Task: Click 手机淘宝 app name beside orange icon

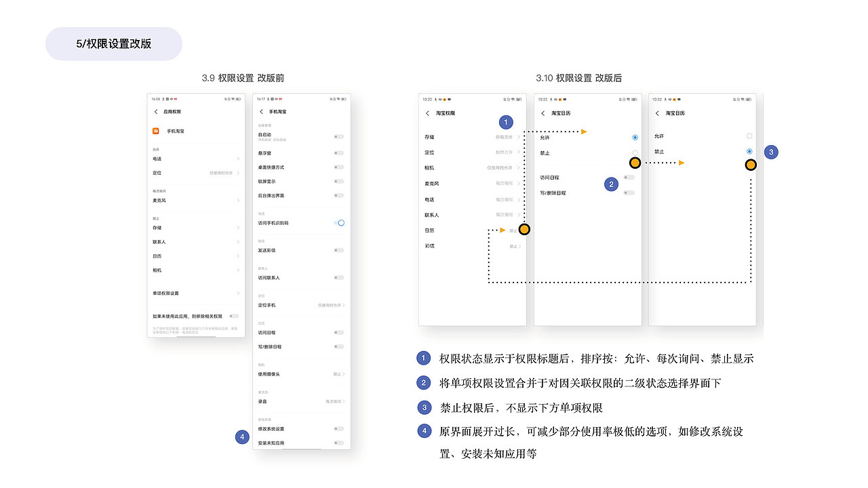Action: click(176, 131)
